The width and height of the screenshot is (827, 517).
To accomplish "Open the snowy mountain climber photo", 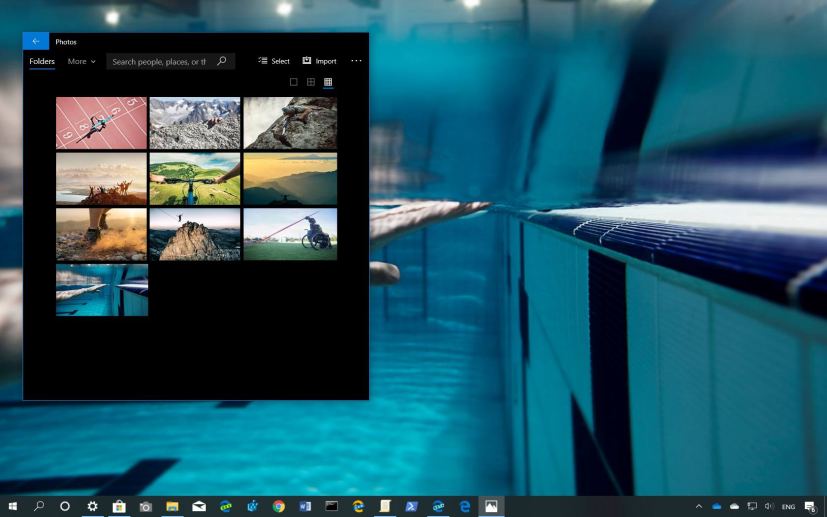I will click(195, 123).
